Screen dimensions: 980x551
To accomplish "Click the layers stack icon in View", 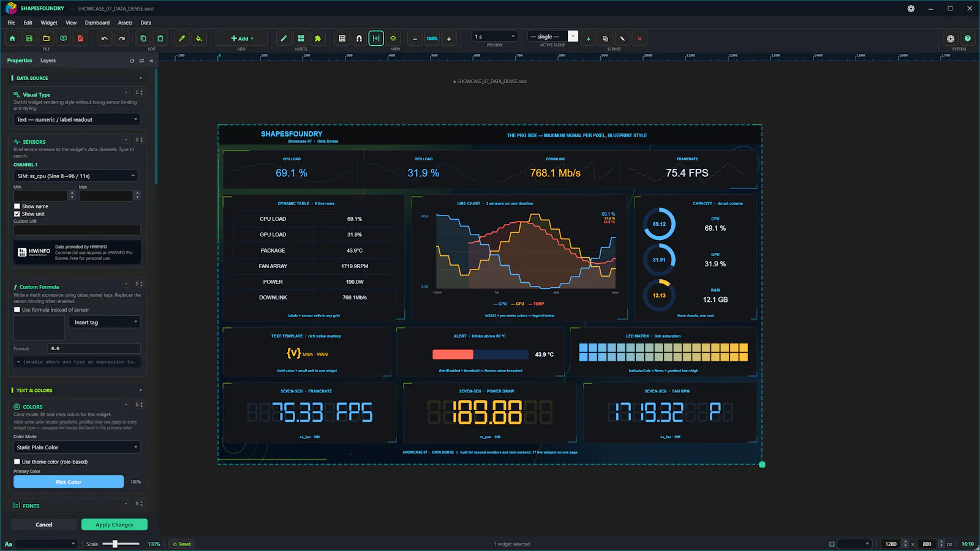I will (393, 39).
